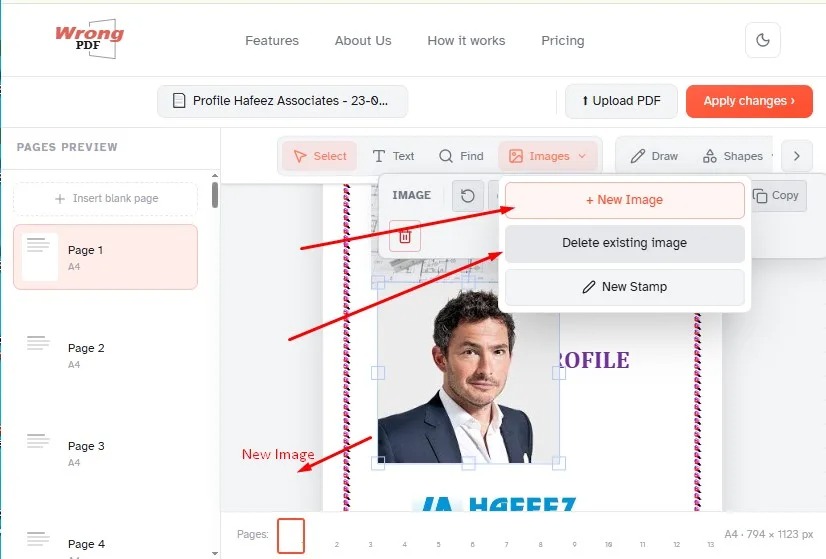
Task: Click the Profile Hafeez Associates file name
Action: tap(282, 101)
